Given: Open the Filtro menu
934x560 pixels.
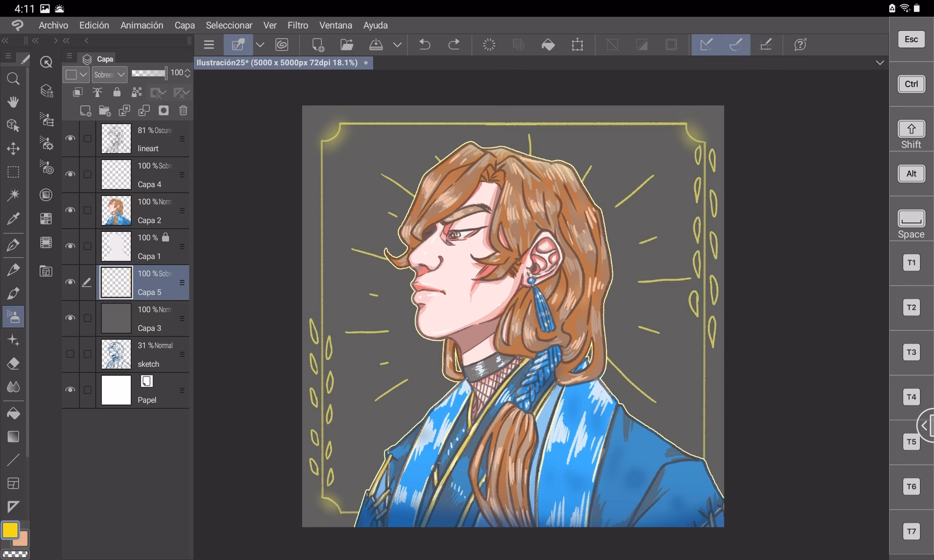Looking at the screenshot, I should (297, 25).
